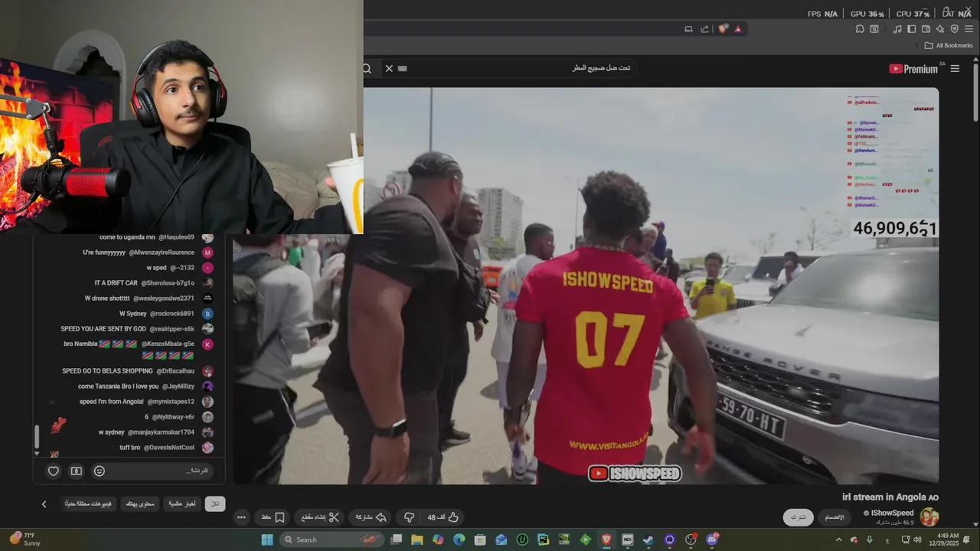This screenshot has width=980, height=551.
Task: Open Discord from the taskbar
Action: 712,540
